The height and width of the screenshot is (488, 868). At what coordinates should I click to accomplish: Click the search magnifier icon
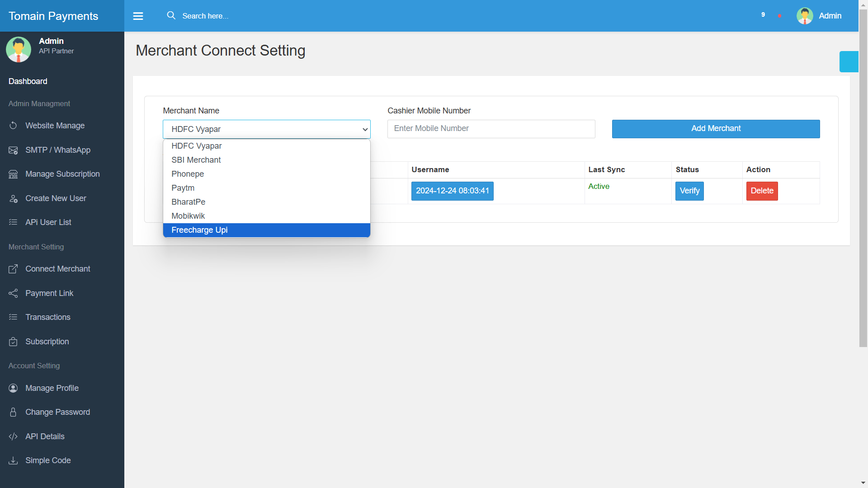pyautogui.click(x=171, y=15)
